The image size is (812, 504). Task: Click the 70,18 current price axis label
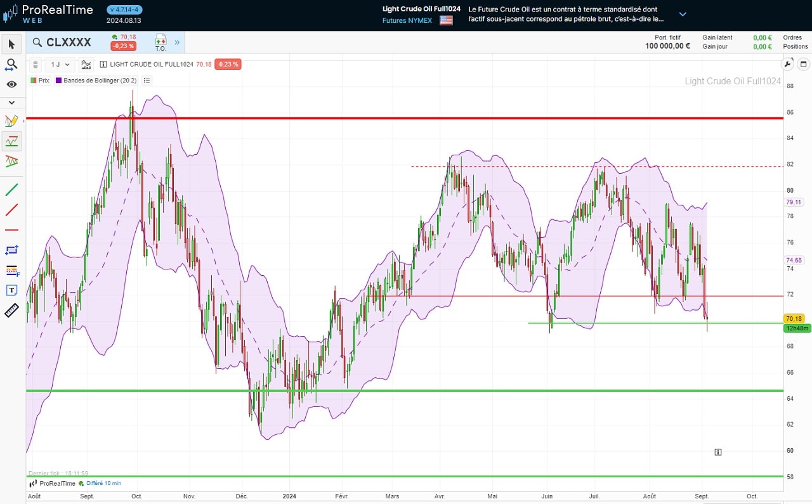794,318
